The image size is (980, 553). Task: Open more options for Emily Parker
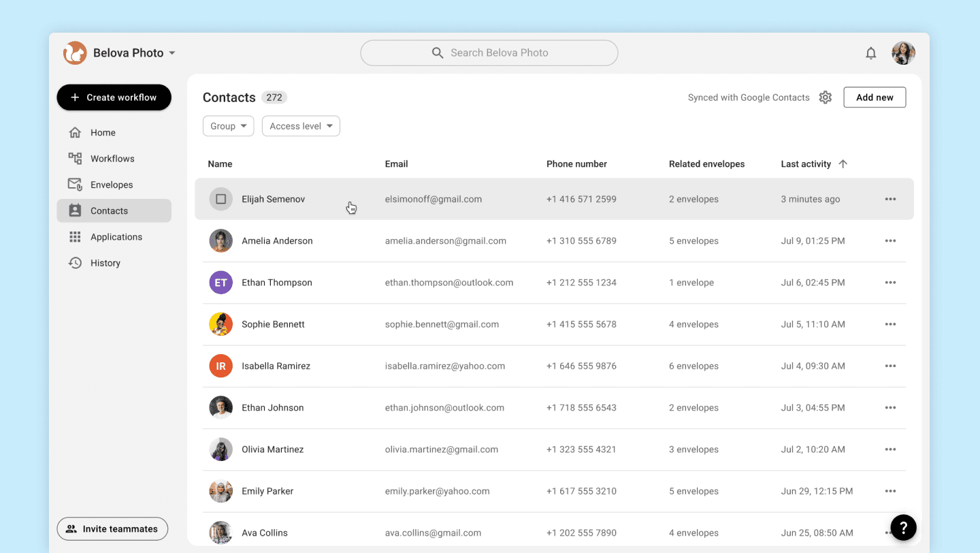[890, 491]
